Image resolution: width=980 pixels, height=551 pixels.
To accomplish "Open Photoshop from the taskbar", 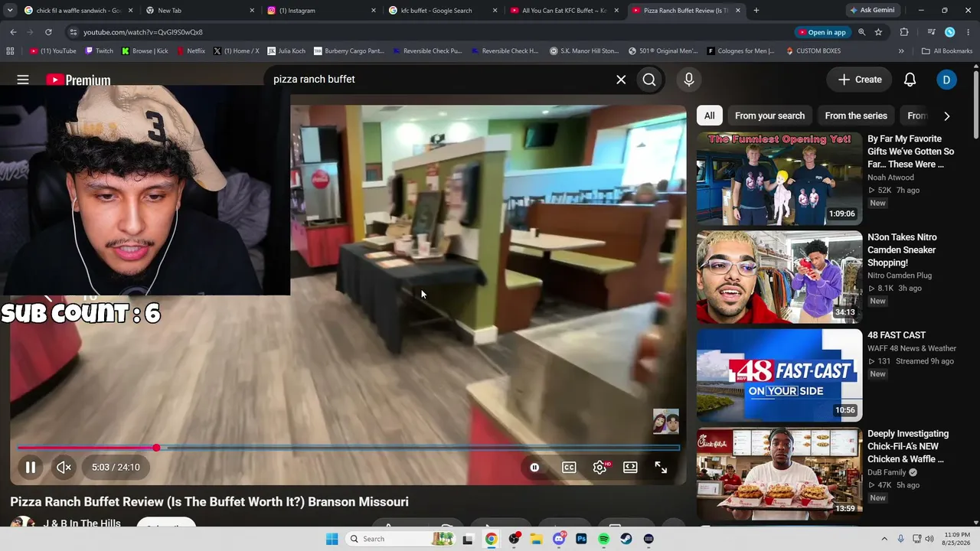I will [581, 539].
